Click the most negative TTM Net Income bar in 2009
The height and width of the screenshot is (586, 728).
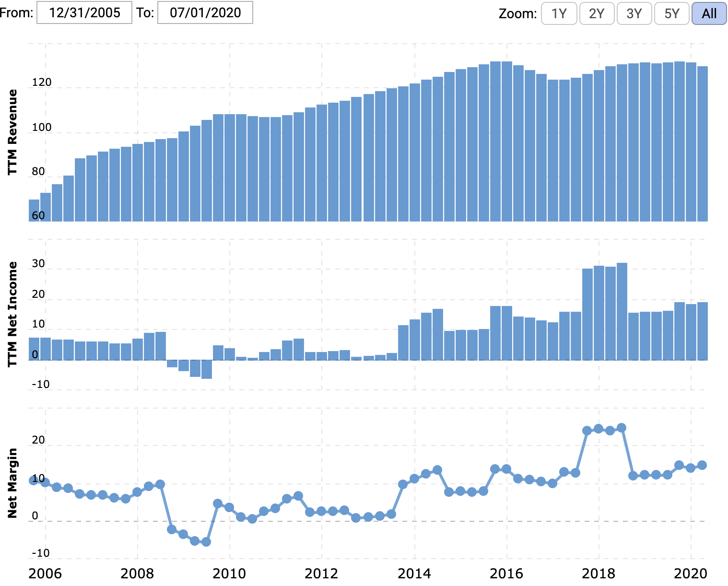pos(207,369)
